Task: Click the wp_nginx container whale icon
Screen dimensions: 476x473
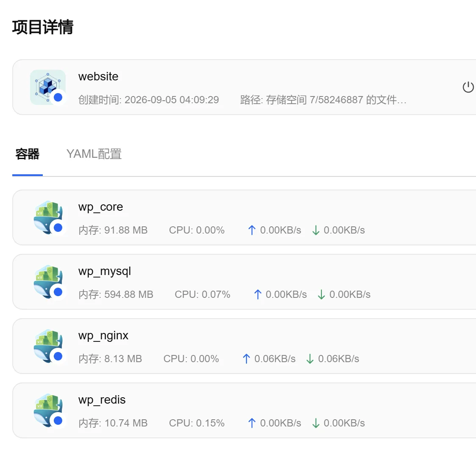Action: (x=48, y=346)
